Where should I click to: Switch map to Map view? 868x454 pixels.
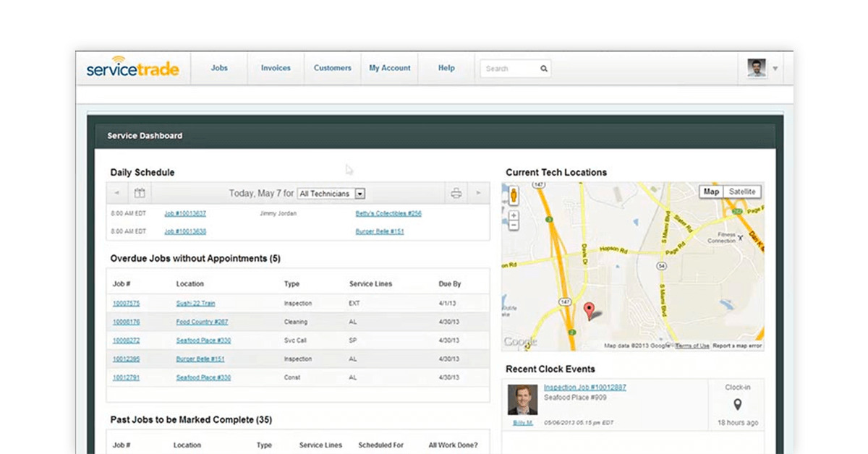[712, 192]
